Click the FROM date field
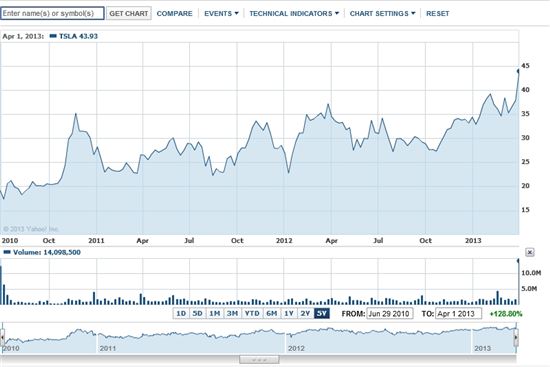 pyautogui.click(x=389, y=314)
